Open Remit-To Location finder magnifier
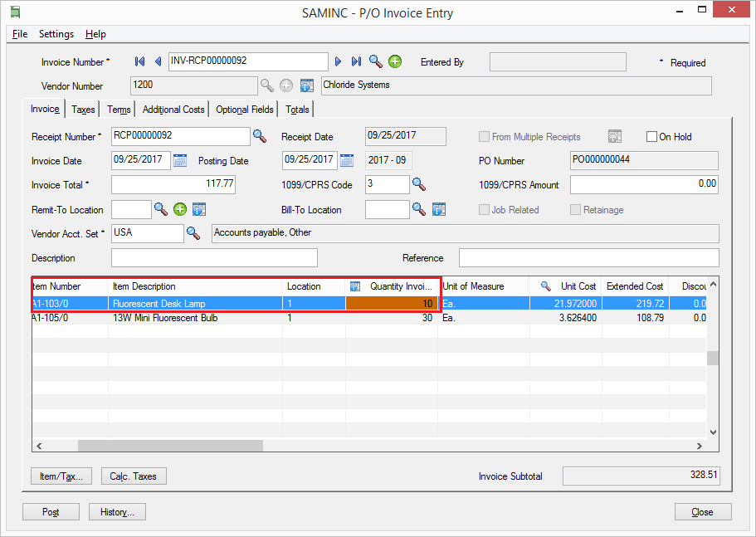This screenshot has height=537, width=756. 160,208
